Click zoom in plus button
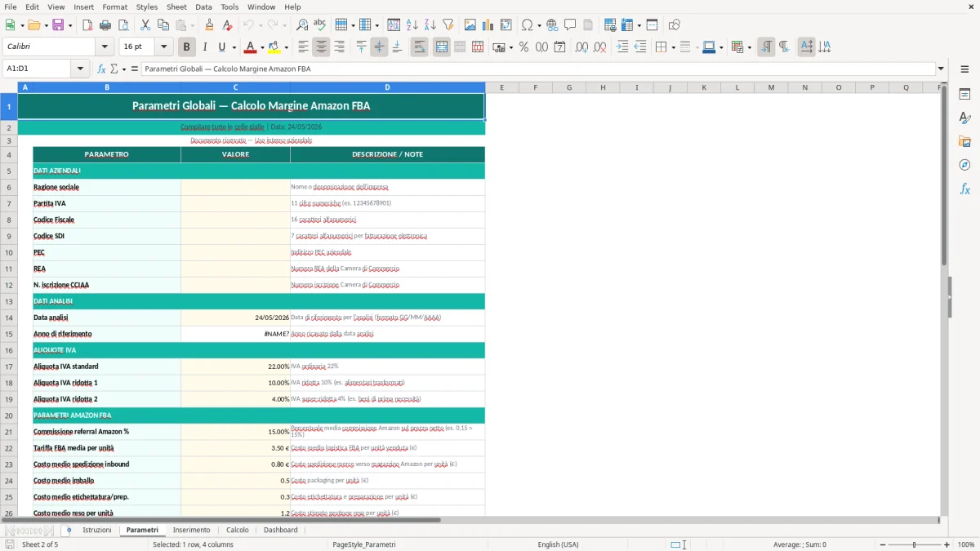The image size is (980, 551). (947, 544)
